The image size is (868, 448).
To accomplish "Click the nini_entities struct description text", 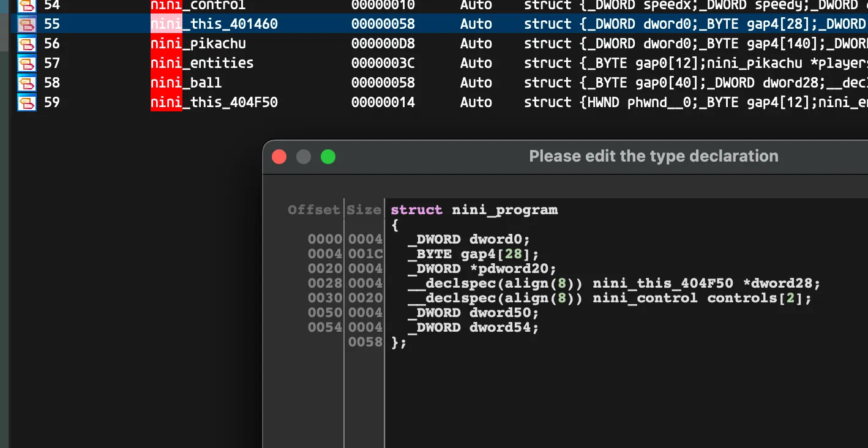I will tap(696, 64).
